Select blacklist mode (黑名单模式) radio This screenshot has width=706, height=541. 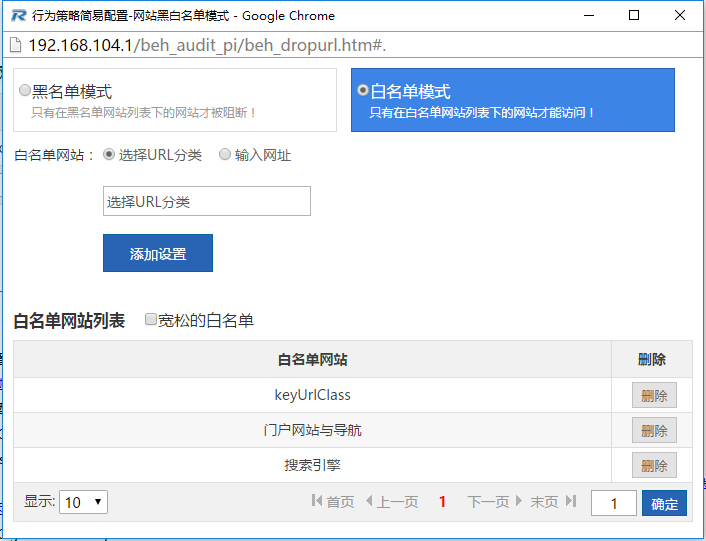click(x=25, y=91)
